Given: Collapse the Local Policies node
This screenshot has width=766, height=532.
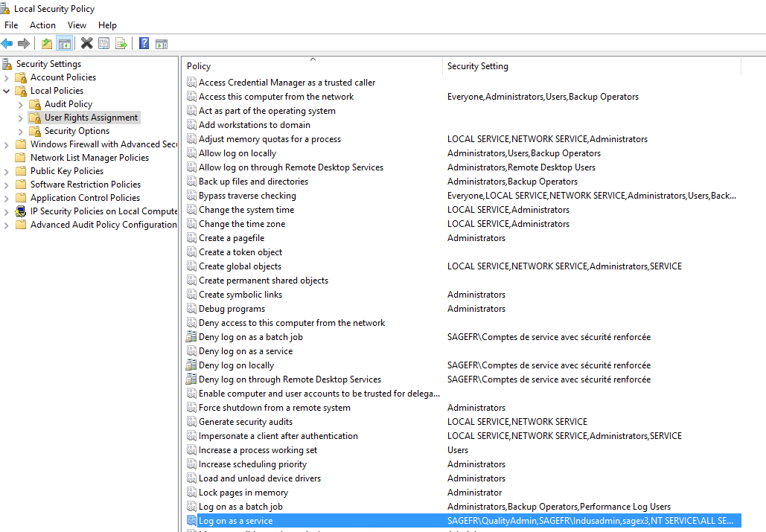Looking at the screenshot, I should click(x=7, y=91).
